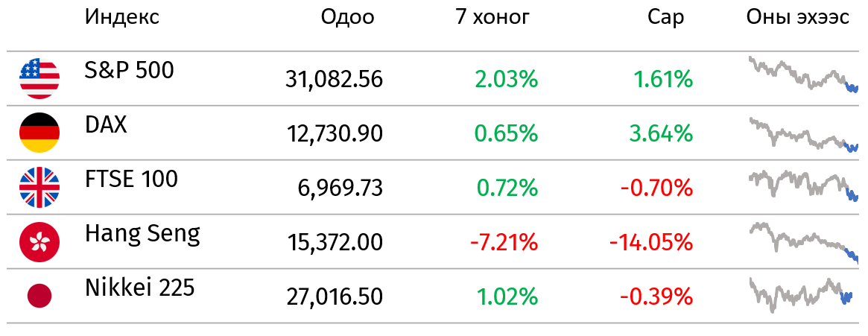Click the Оны эхээс column header
The height and width of the screenshot is (336, 868).
[x=798, y=17]
